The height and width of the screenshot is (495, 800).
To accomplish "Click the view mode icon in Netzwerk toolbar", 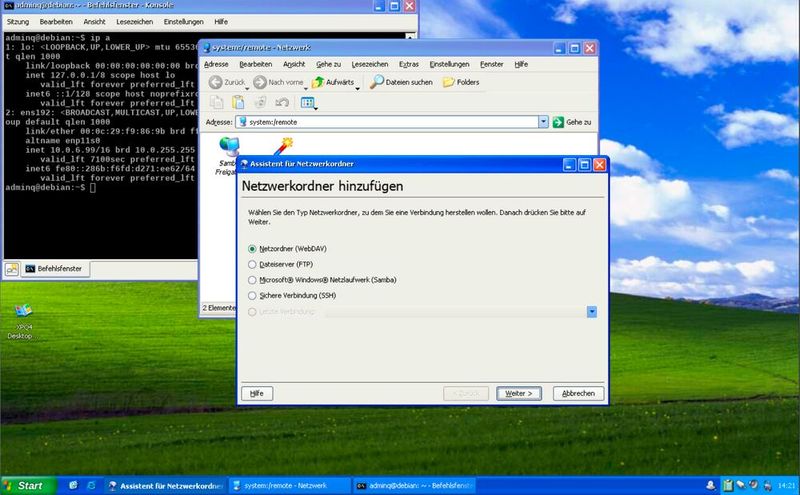I will click(308, 103).
